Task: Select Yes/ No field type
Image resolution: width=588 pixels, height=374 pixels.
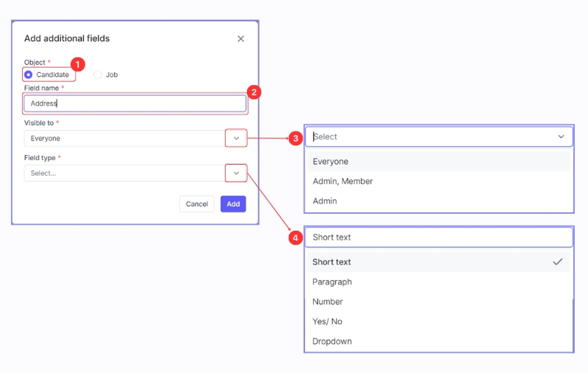Action: [328, 322]
